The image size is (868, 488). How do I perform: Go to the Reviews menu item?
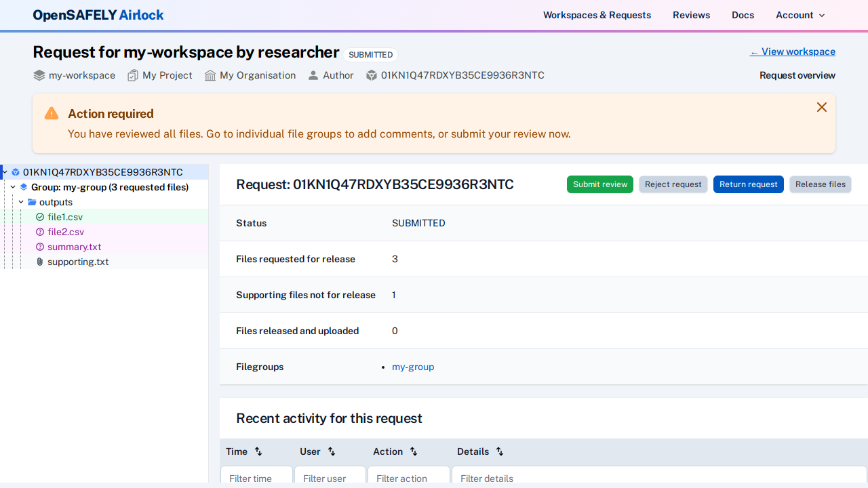click(691, 15)
